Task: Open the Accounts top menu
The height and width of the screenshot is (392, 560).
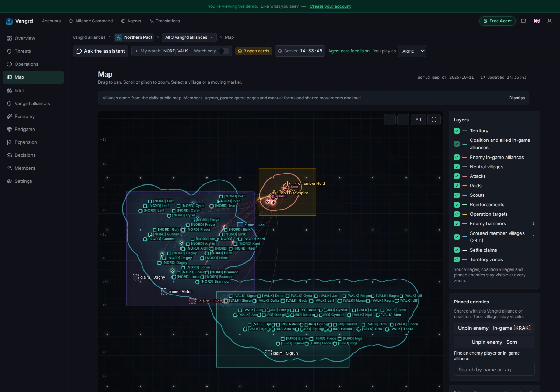Action: tap(51, 21)
